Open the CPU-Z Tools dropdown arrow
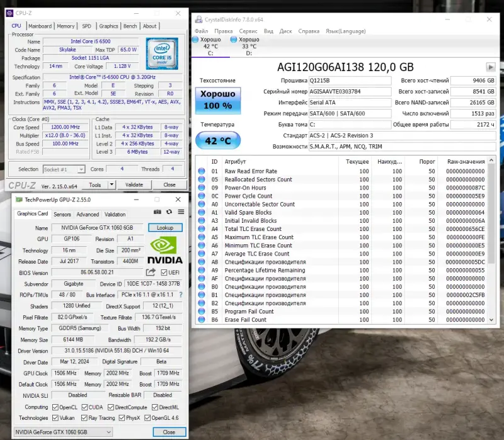This screenshot has height=440, width=504. (112, 184)
